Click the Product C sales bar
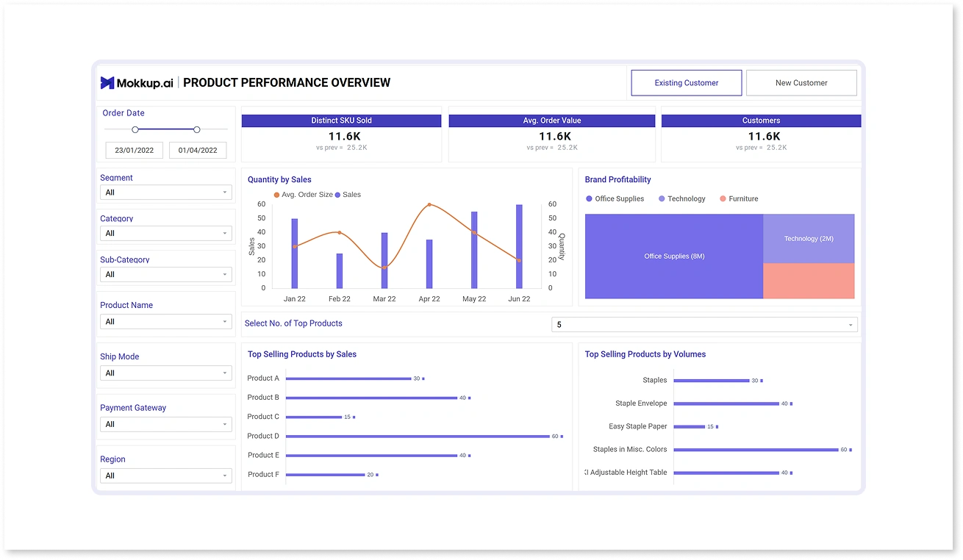Viewport: 963px width, 560px height. point(314,417)
